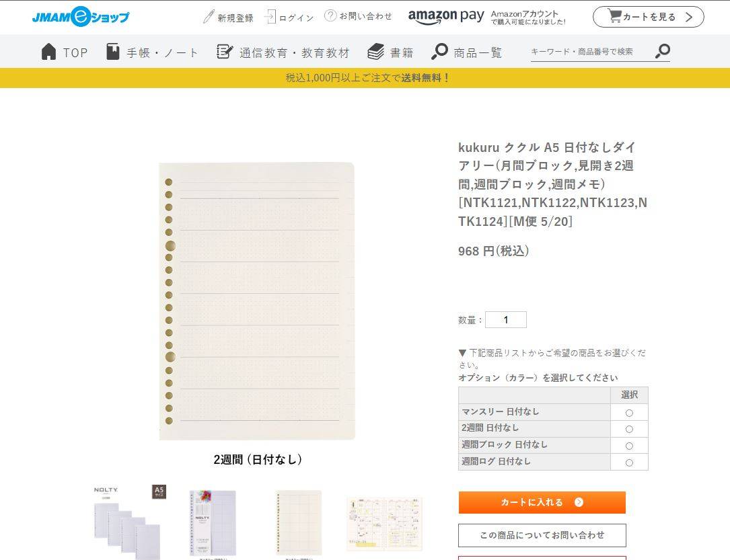The image size is (730, 560).
Task: Click the home icon for TOP
Action: [49, 52]
